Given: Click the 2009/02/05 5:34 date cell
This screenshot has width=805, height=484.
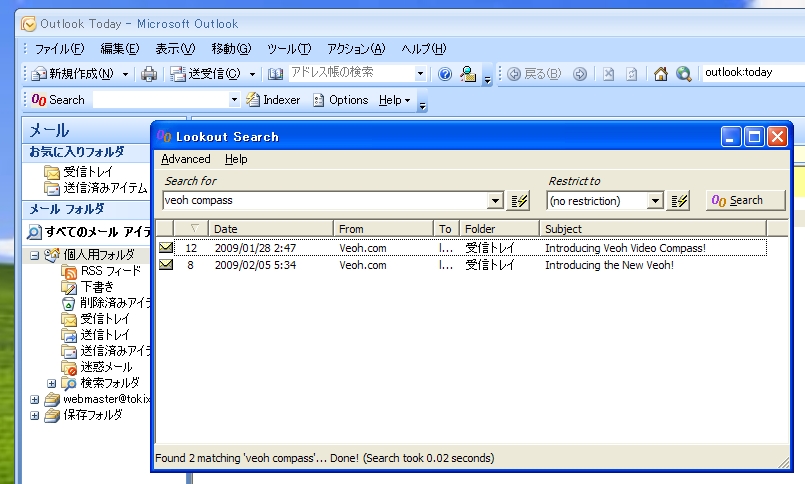Looking at the screenshot, I should pyautogui.click(x=255, y=265).
